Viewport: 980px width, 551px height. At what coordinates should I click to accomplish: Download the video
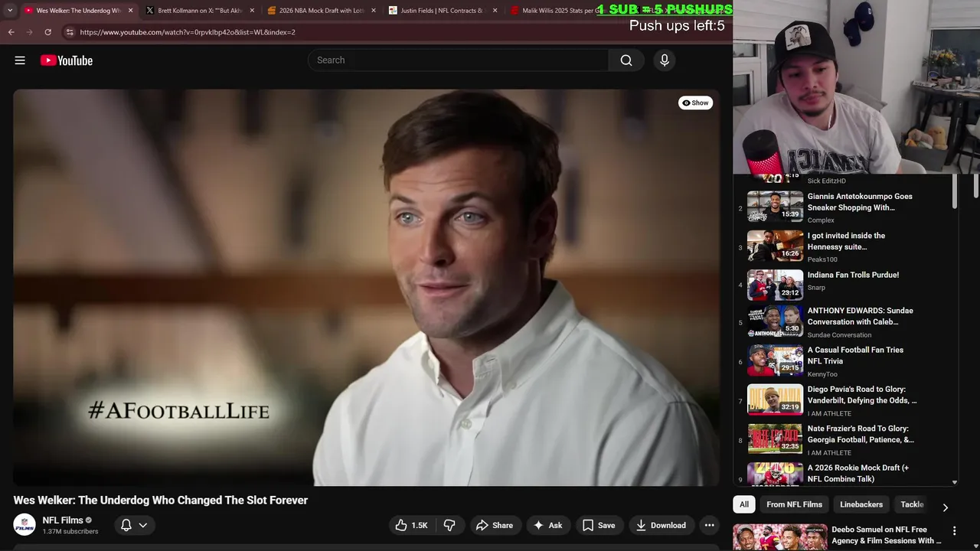point(661,525)
